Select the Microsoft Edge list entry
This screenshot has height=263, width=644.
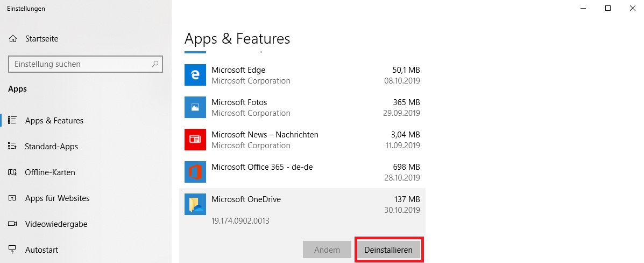(x=302, y=75)
